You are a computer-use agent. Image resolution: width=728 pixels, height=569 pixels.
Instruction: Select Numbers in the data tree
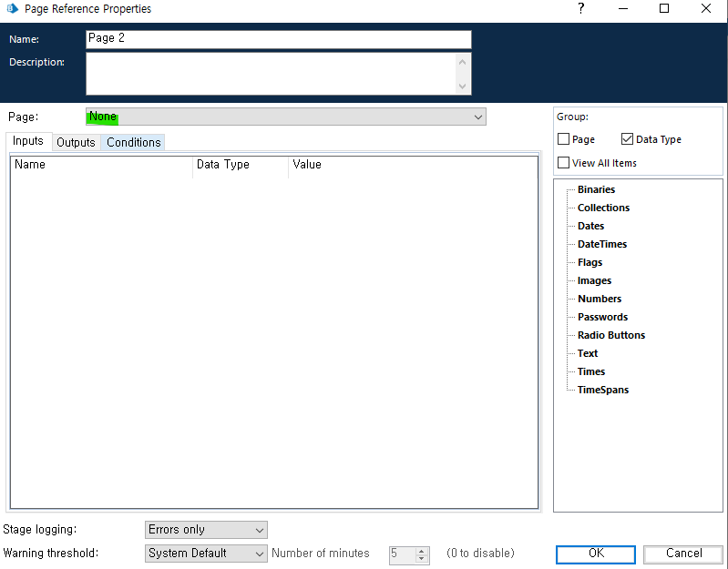600,299
